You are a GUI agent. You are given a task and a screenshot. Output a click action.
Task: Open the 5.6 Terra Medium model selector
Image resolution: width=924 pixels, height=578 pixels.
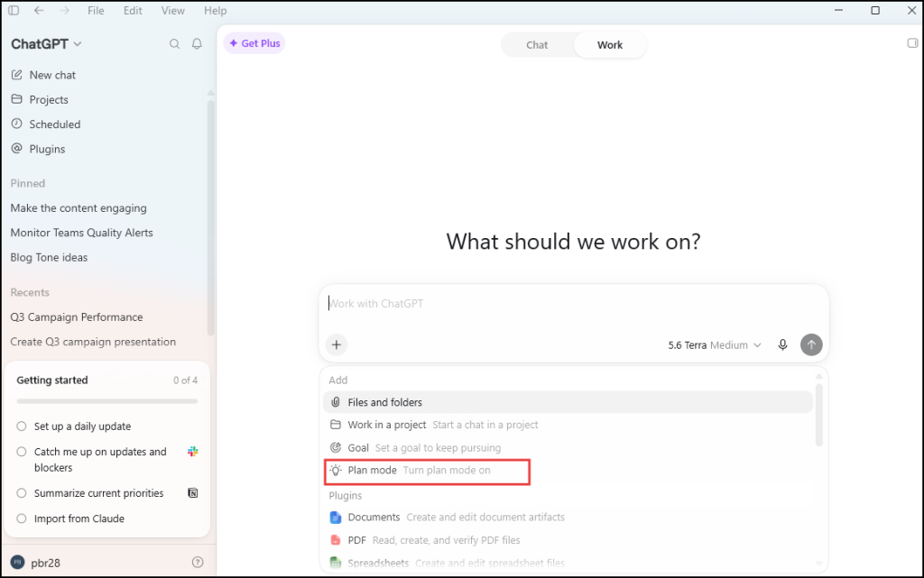715,345
